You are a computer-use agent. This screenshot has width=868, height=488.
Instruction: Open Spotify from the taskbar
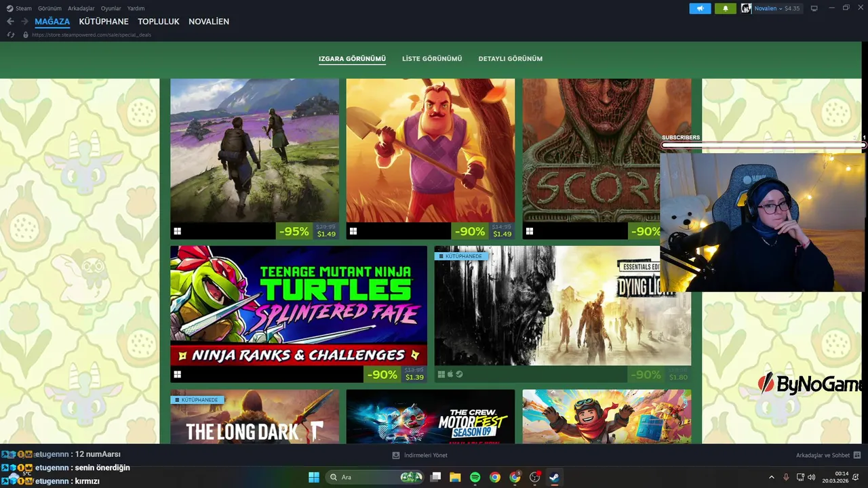click(475, 477)
